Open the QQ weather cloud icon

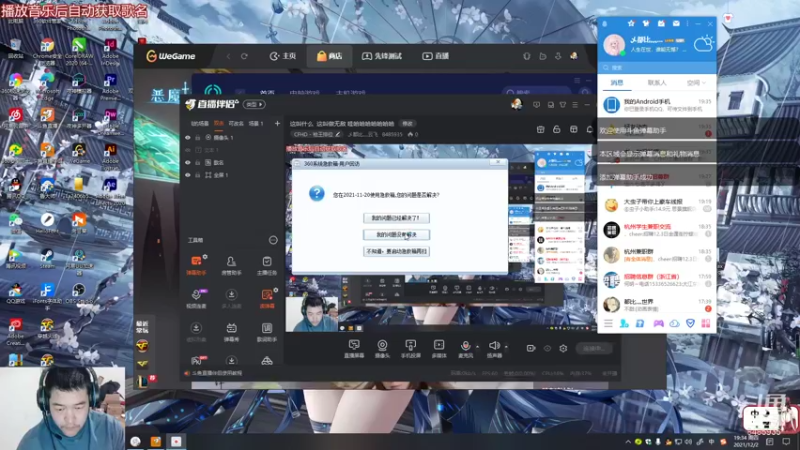click(704, 43)
